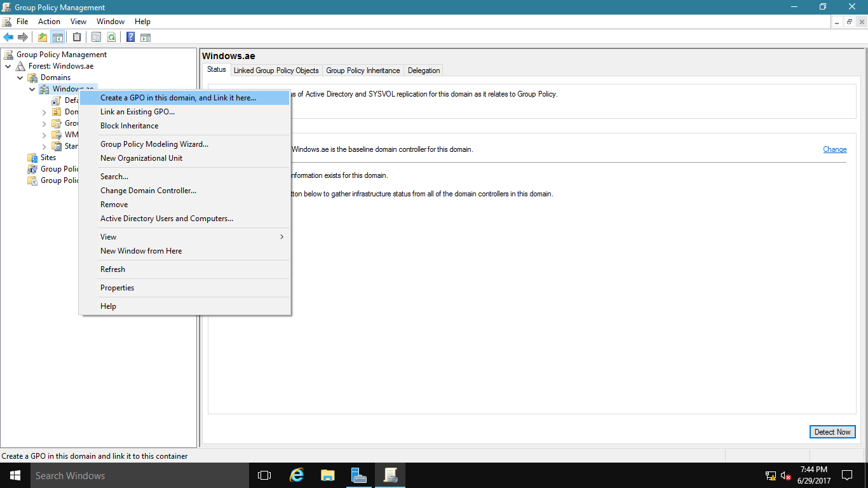Toggle the Show/Hide Action Pane icon
This screenshot has width=868, height=488.
146,36
